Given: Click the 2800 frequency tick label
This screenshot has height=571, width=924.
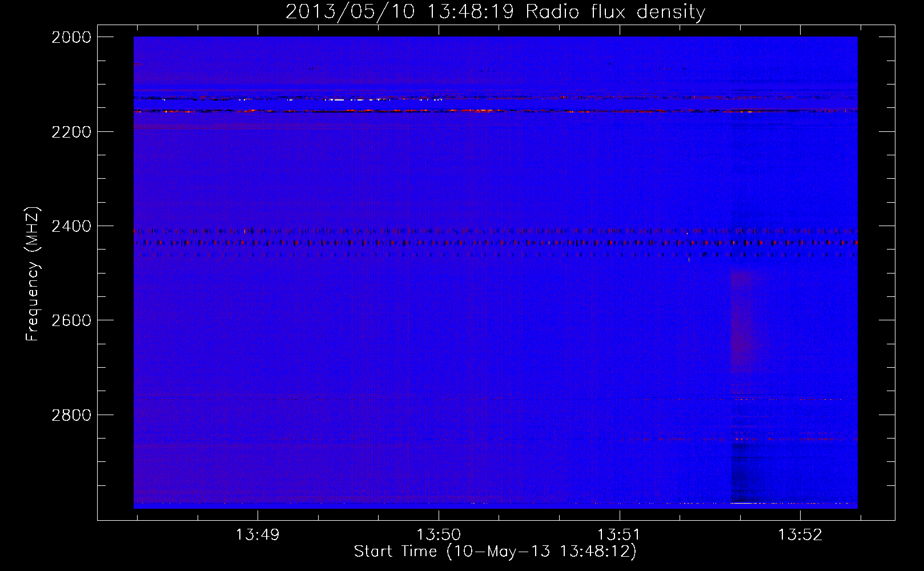Looking at the screenshot, I should [x=71, y=415].
